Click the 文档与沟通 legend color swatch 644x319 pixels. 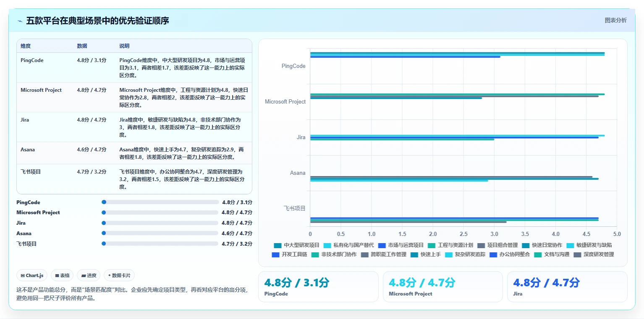(537, 254)
